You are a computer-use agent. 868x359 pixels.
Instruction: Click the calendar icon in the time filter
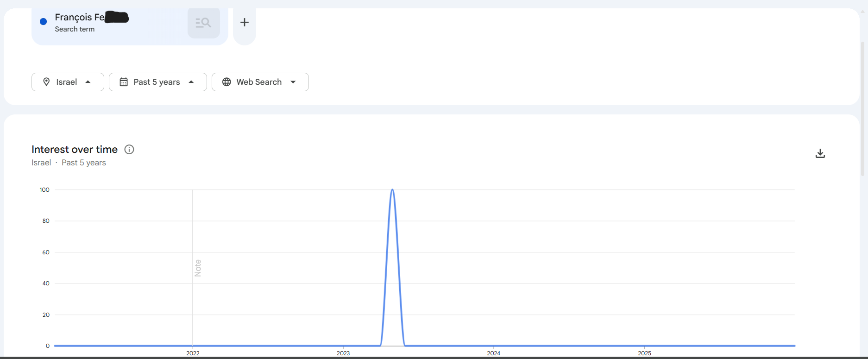tap(124, 82)
